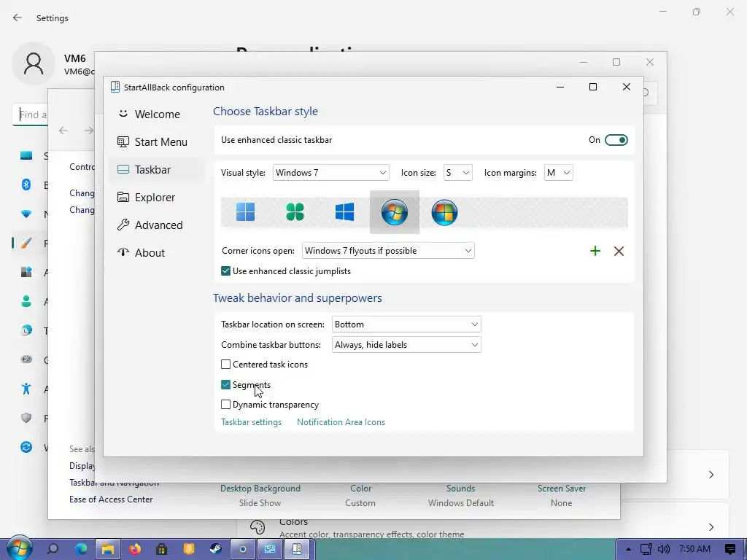Viewport: 747px width, 560px height.
Task: Enable Centered task icons checkbox
Action: pyautogui.click(x=226, y=365)
